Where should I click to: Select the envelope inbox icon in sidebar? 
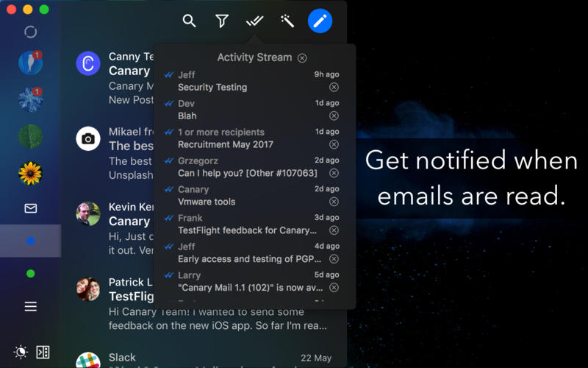[31, 208]
